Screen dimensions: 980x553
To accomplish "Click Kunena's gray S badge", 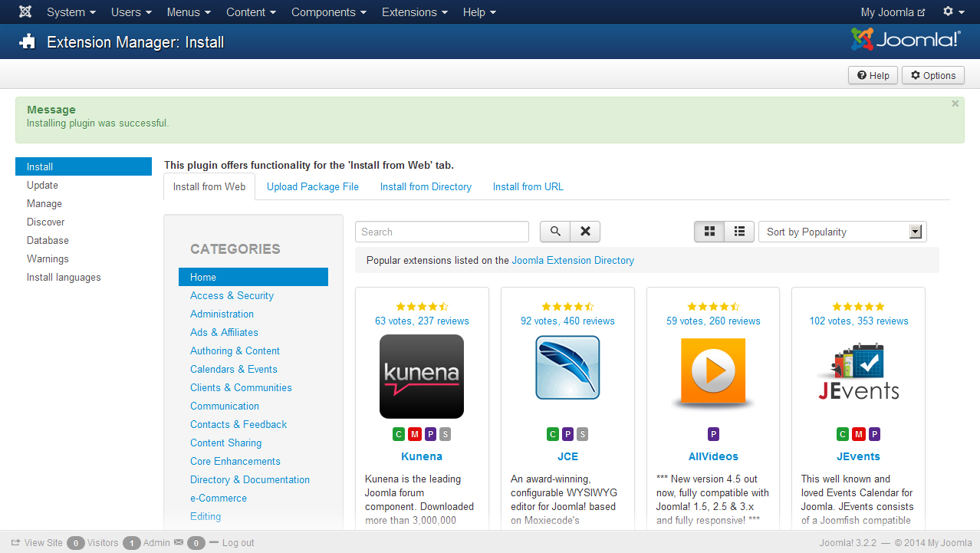I will [446, 434].
